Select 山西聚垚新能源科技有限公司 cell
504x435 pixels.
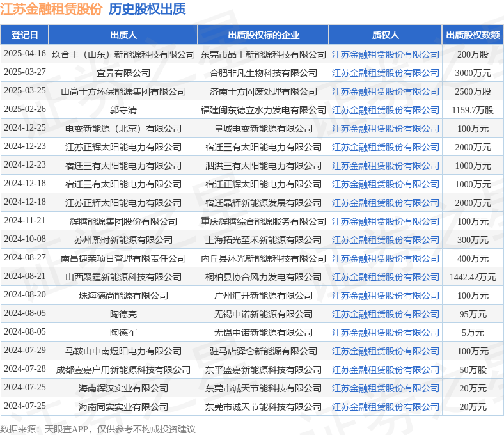tap(123, 277)
